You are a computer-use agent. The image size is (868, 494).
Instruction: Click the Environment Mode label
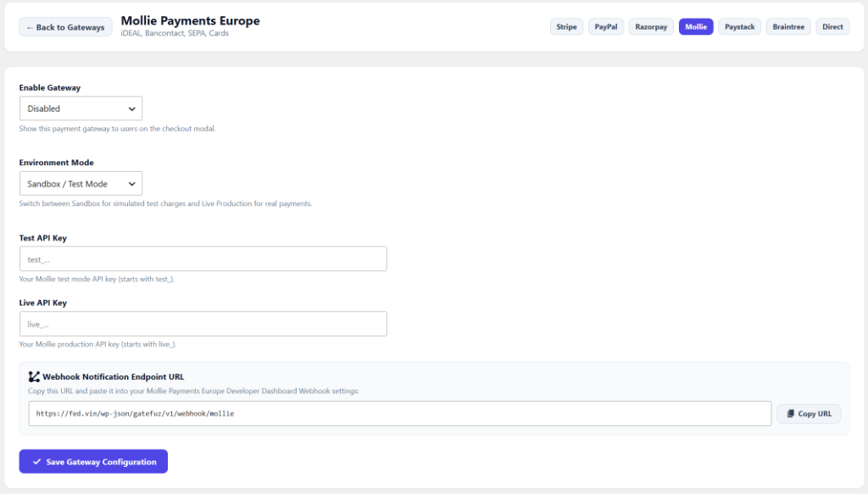57,163
